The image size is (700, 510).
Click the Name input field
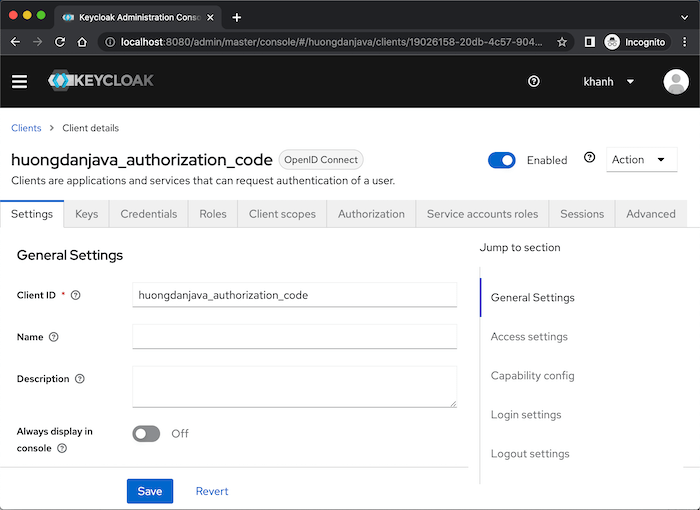[x=295, y=336]
